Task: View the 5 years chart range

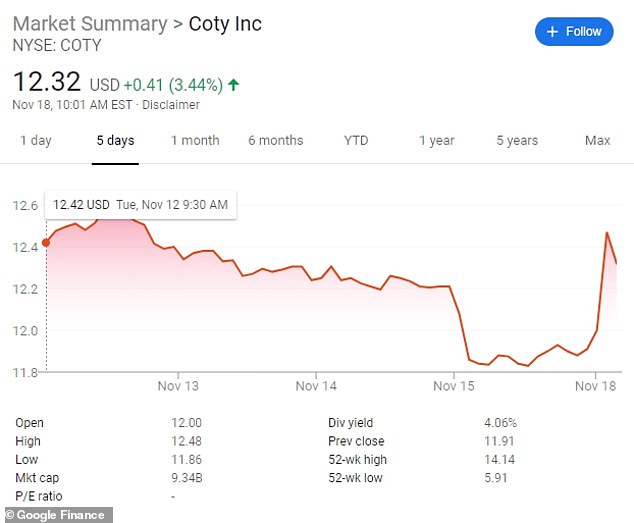Action: pyautogui.click(x=517, y=141)
